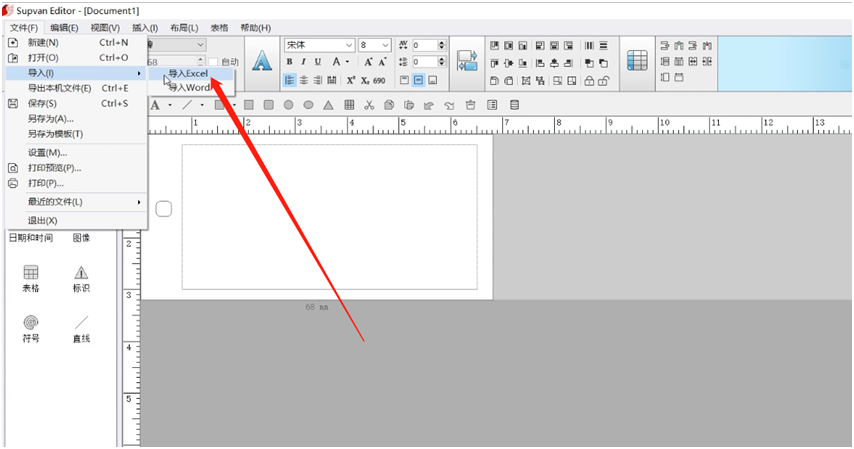Pick the 符号 symbol tool in sidebar
854x449 pixels.
point(31,328)
